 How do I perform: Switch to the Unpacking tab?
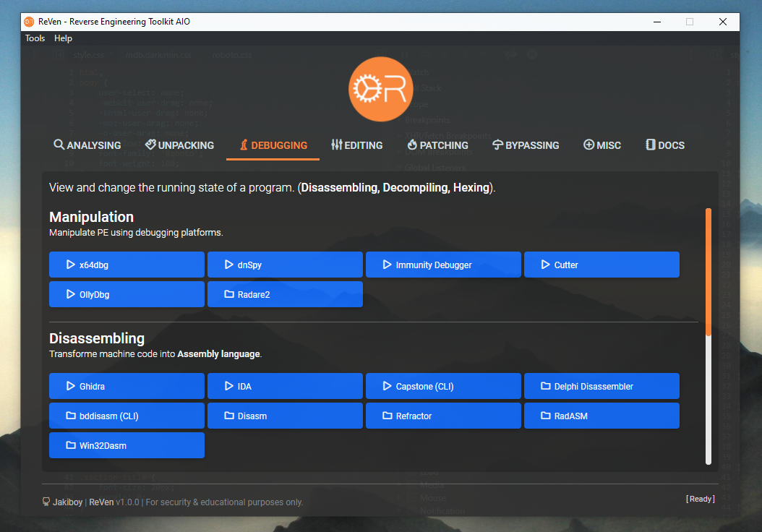pyautogui.click(x=179, y=145)
